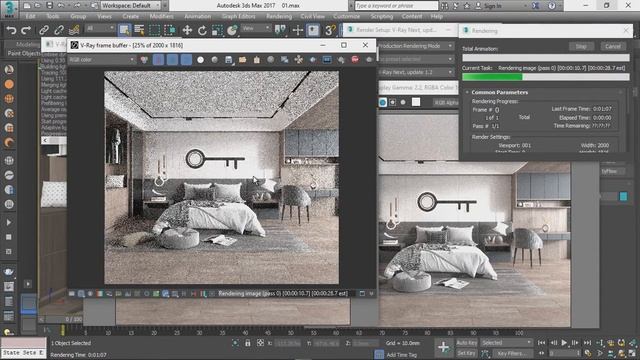Click the save file icon in quick access toolbar
This screenshot has height=360, width=640.
(49, 6)
